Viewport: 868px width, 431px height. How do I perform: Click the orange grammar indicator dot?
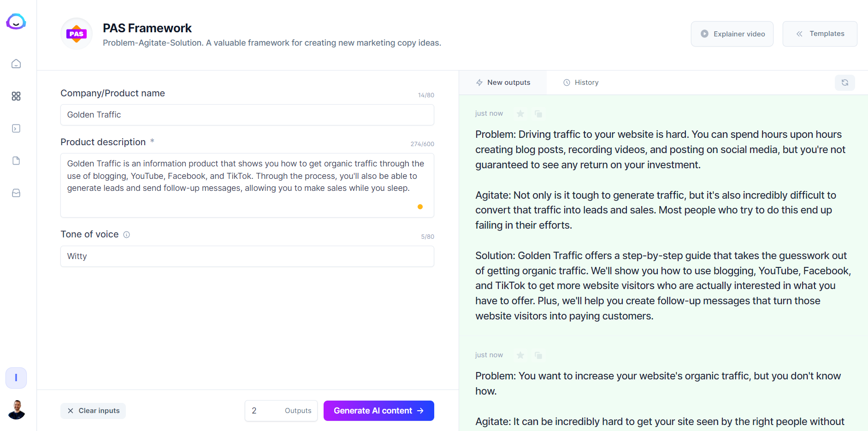pos(420,207)
